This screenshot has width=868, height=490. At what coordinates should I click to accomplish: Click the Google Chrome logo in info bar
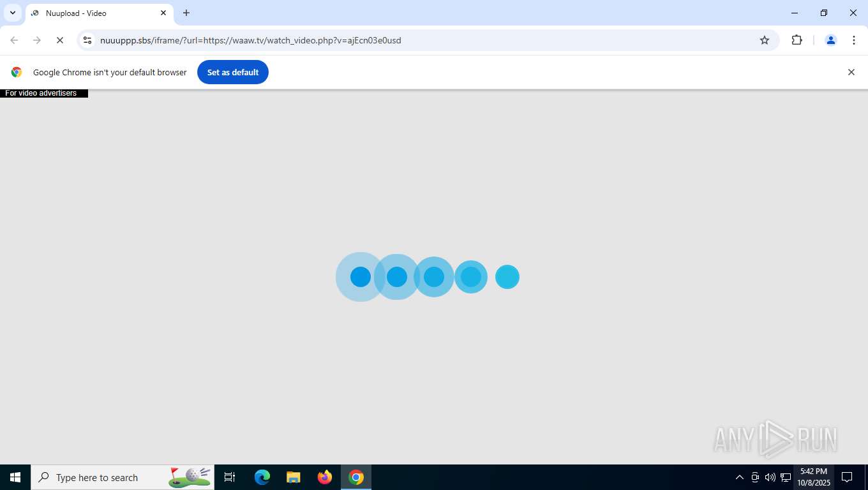point(17,72)
